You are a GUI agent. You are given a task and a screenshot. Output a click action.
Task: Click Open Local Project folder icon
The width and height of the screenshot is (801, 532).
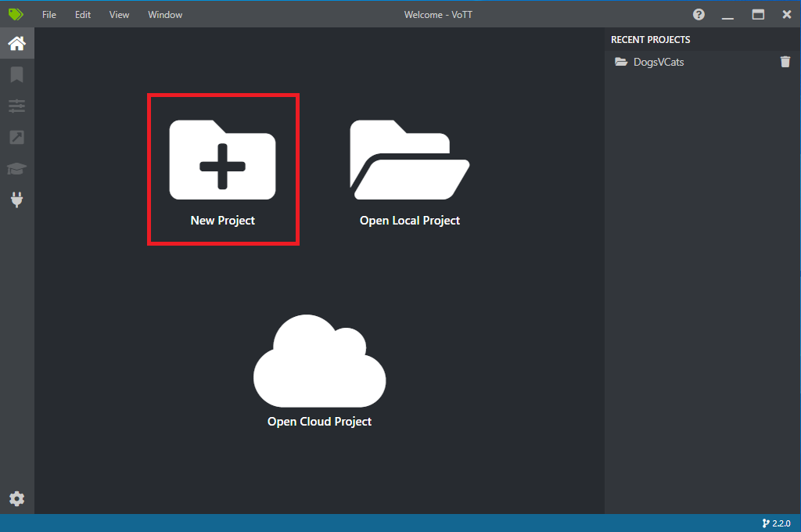pos(410,160)
